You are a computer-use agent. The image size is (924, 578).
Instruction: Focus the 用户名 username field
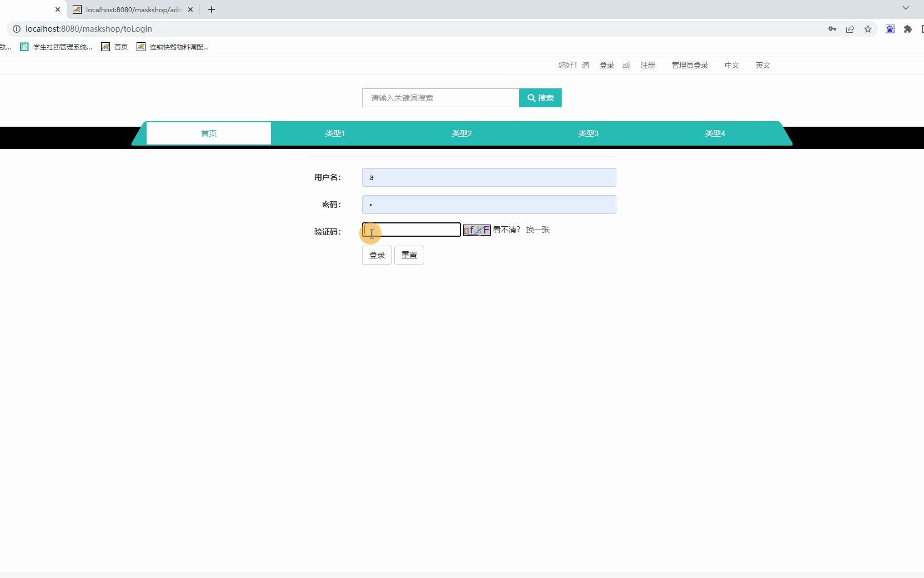(489, 177)
